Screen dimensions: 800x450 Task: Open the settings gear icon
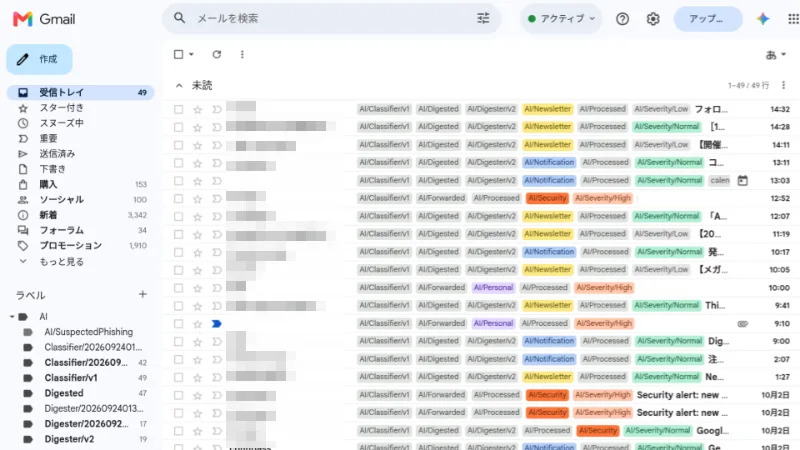tap(653, 19)
